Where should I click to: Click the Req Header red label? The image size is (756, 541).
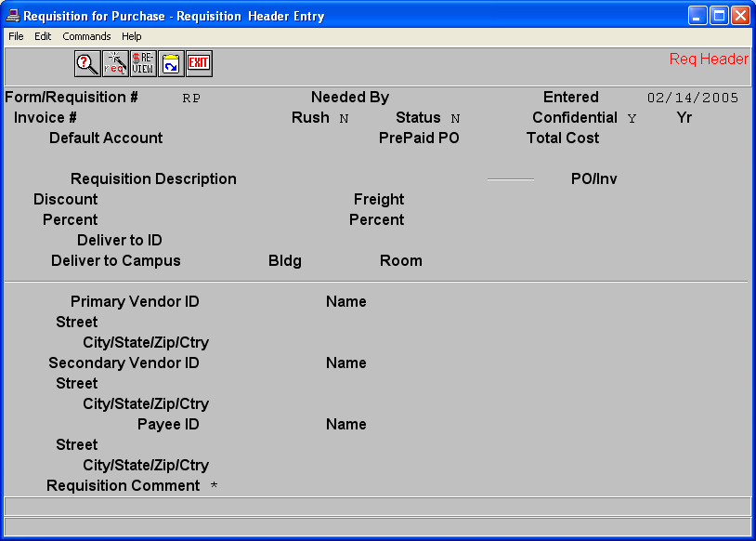(x=708, y=59)
